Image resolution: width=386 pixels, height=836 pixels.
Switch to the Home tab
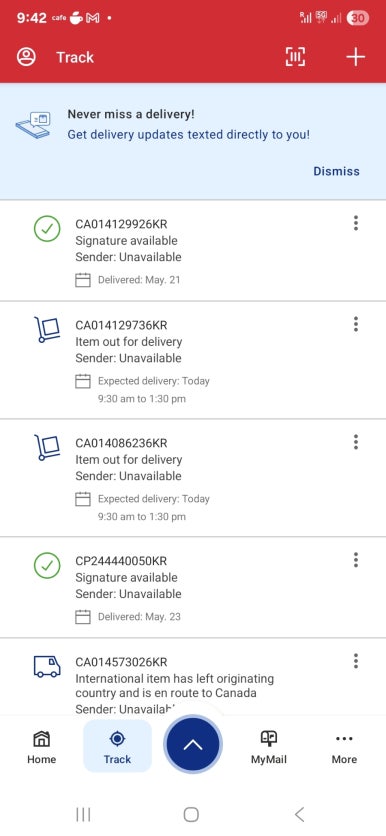[x=42, y=746]
